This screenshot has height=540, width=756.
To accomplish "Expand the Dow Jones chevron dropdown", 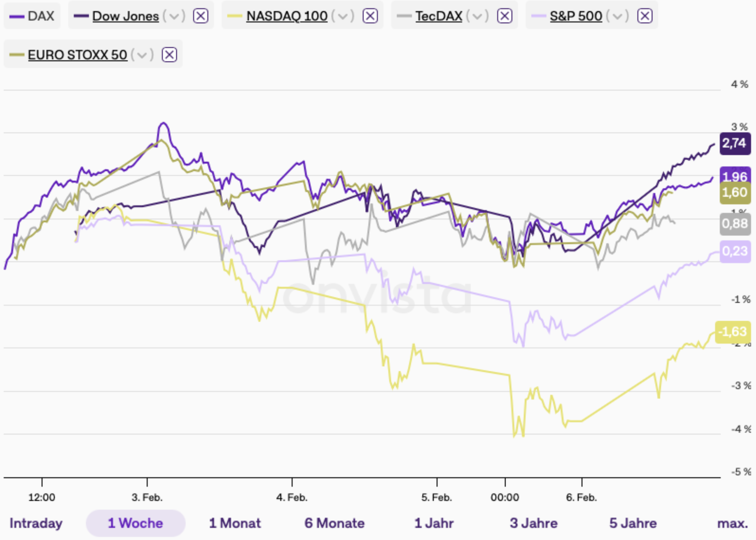I will pyautogui.click(x=174, y=16).
